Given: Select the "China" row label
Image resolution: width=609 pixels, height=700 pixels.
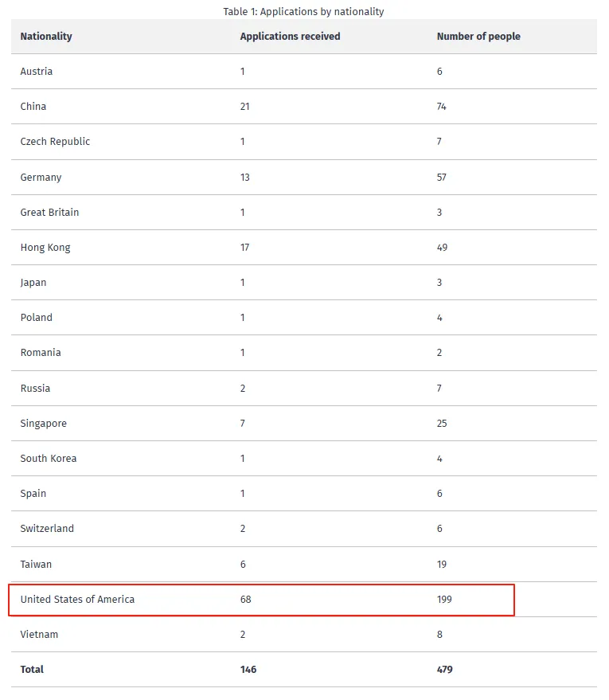Looking at the screenshot, I should (x=33, y=107).
